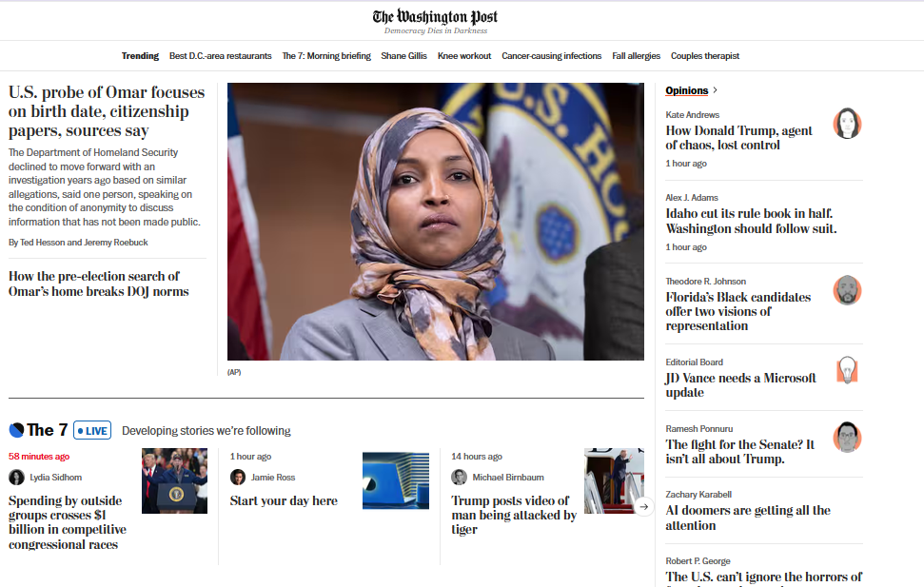This screenshot has width=924, height=587.
Task: Open pre-election search of Omar's home story
Action: coord(98,284)
